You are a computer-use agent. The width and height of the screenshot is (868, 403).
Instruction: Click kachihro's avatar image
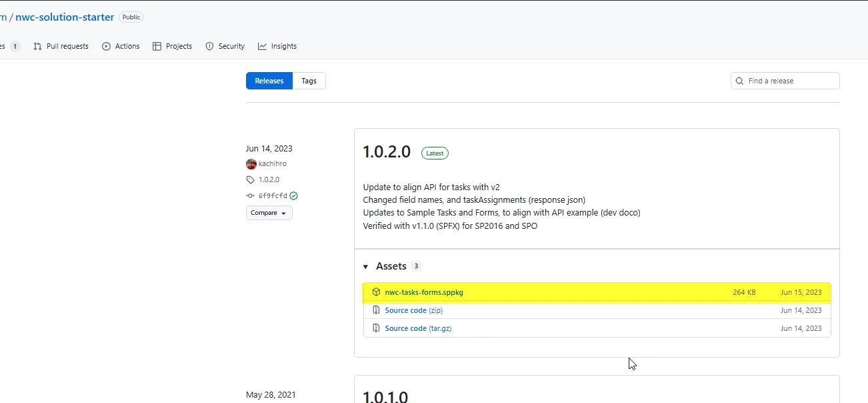(251, 164)
